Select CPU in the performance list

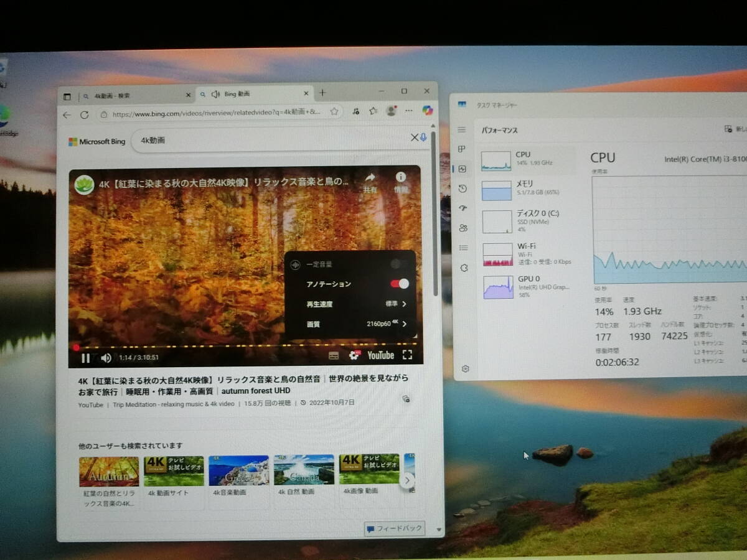click(x=529, y=161)
